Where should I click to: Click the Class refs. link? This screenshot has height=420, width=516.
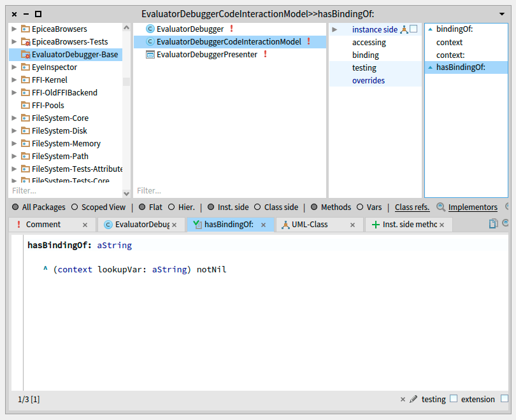point(412,207)
